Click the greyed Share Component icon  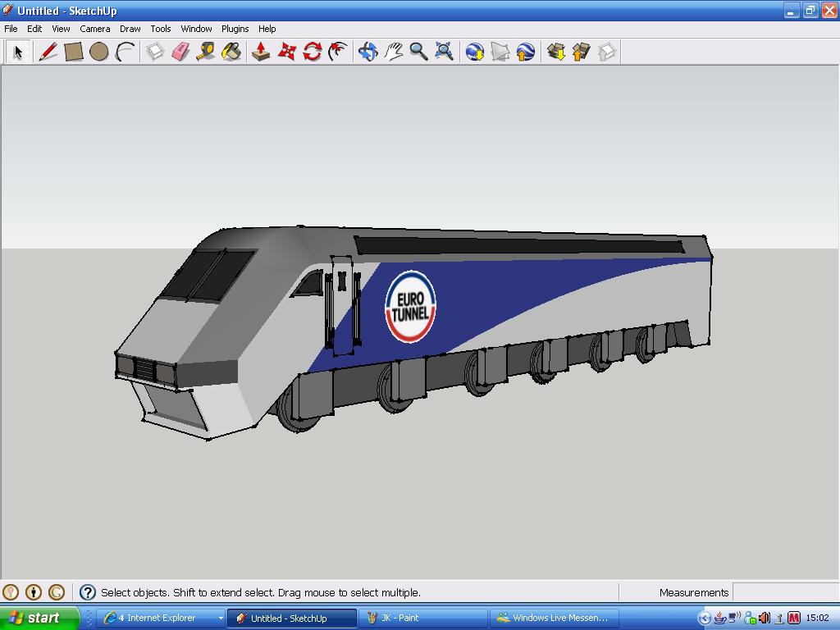607,52
